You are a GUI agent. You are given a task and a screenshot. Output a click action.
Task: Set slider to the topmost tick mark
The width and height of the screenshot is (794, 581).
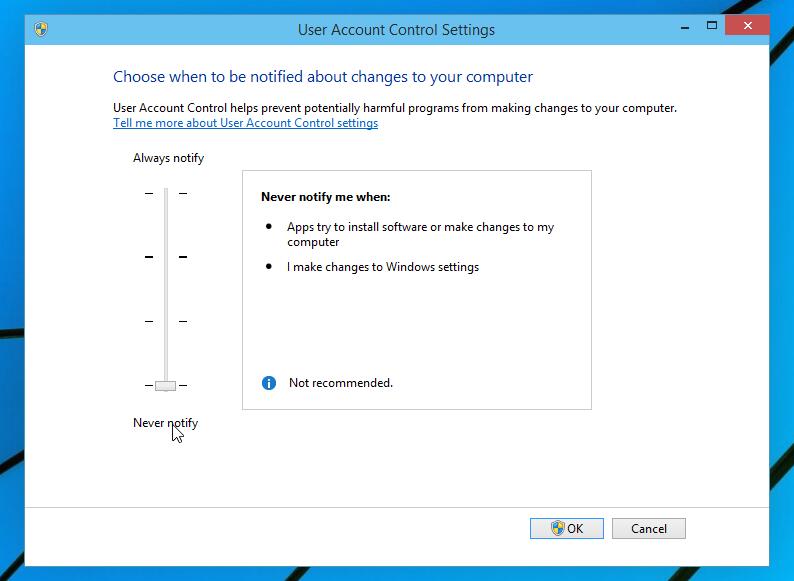click(x=166, y=193)
